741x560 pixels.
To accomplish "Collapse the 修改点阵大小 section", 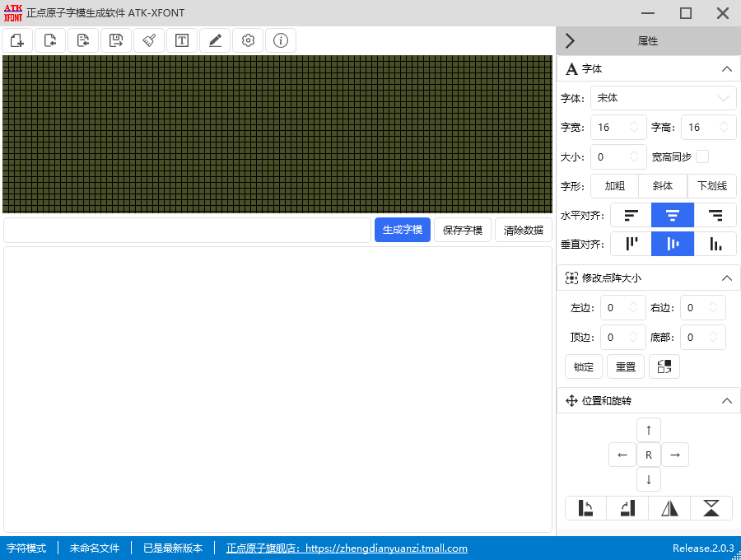I will click(726, 278).
